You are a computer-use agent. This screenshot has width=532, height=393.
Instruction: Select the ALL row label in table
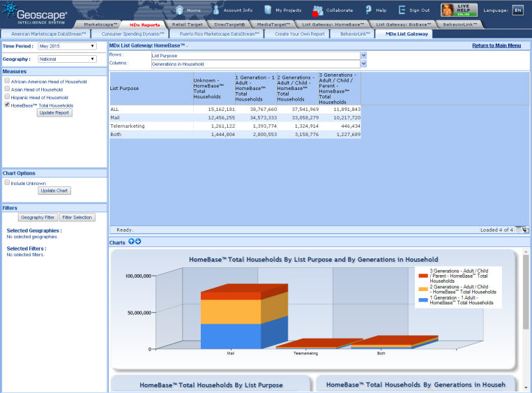(x=114, y=110)
